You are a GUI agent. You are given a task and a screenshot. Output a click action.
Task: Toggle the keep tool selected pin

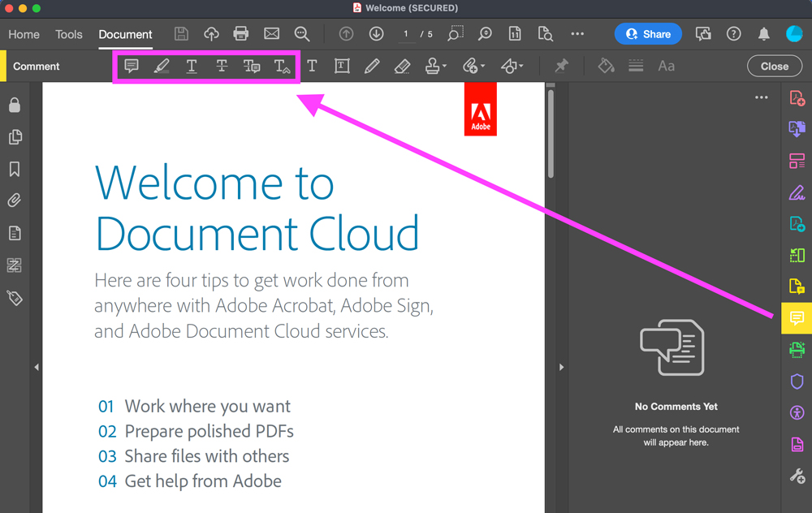561,67
